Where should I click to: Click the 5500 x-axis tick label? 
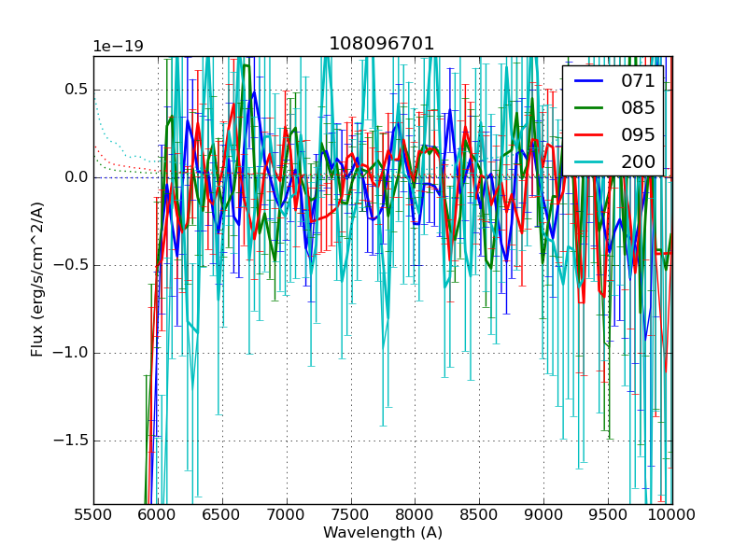coord(93,514)
